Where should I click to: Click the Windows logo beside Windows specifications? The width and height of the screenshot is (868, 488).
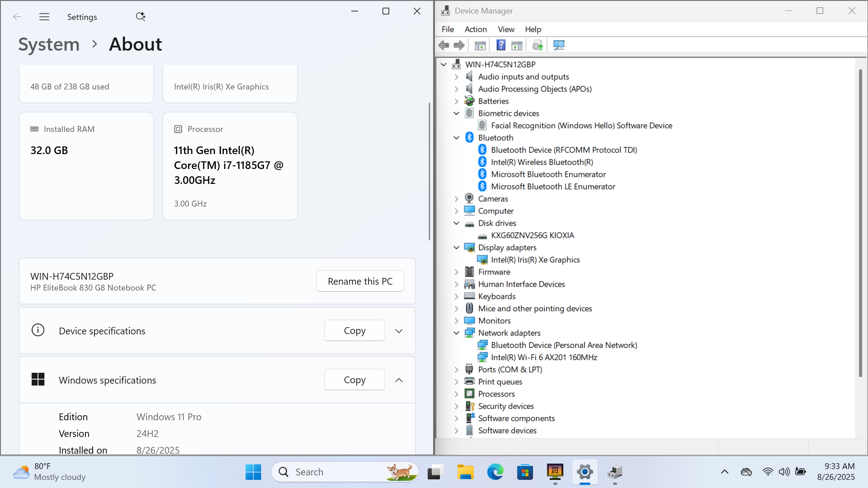click(38, 380)
